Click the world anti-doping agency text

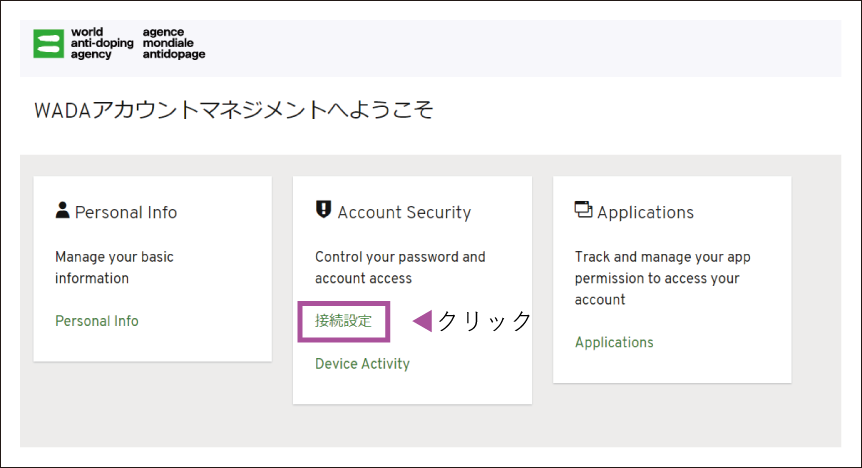point(102,43)
